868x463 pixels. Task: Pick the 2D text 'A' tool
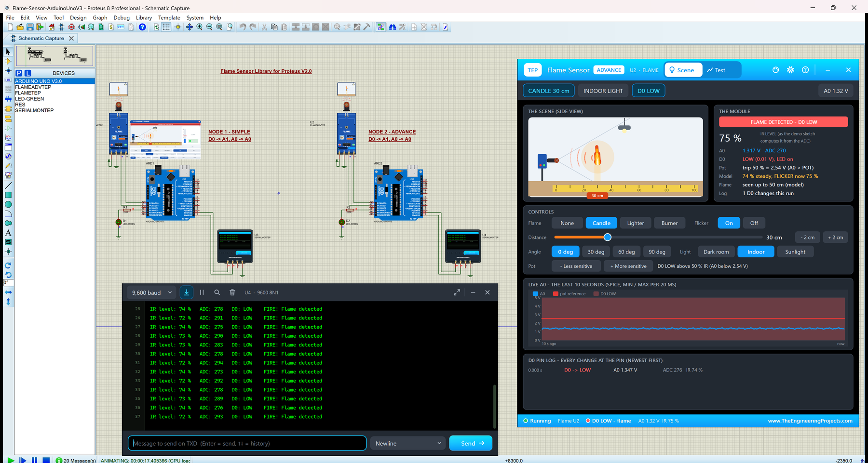click(8, 233)
